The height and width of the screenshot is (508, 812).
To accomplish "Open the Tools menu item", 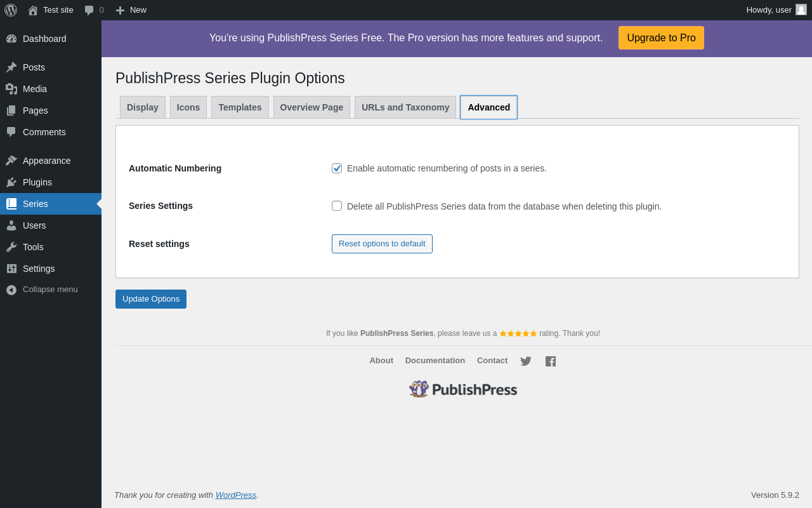I will pos(51,247).
